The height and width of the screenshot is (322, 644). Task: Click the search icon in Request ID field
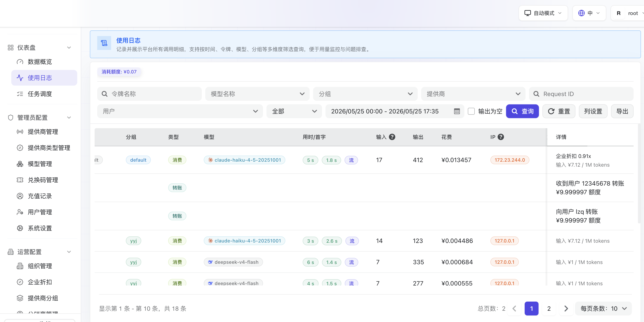coord(536,94)
